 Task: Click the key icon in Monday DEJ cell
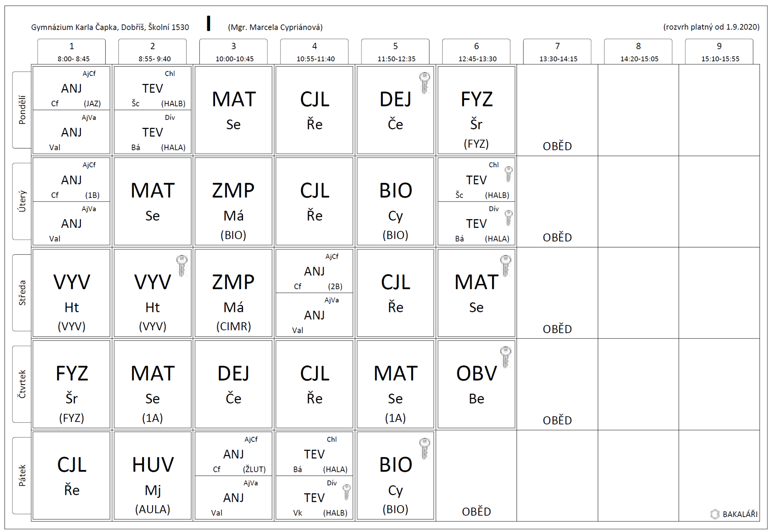424,82
